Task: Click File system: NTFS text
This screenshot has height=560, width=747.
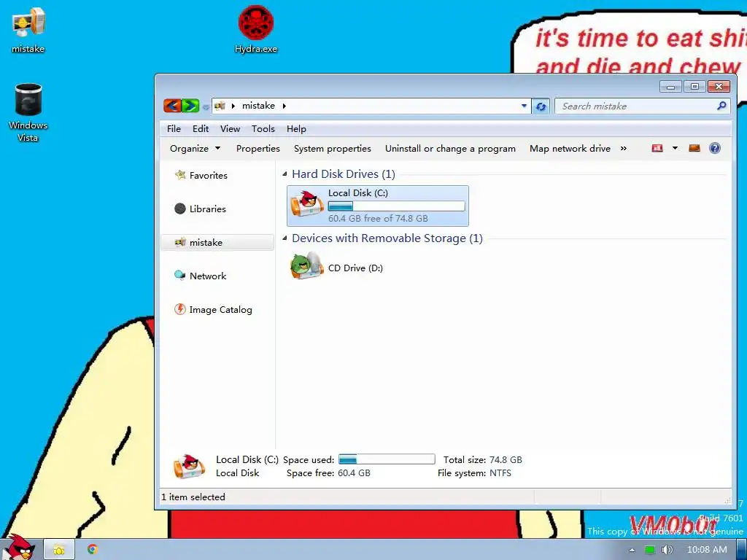Action: [474, 472]
